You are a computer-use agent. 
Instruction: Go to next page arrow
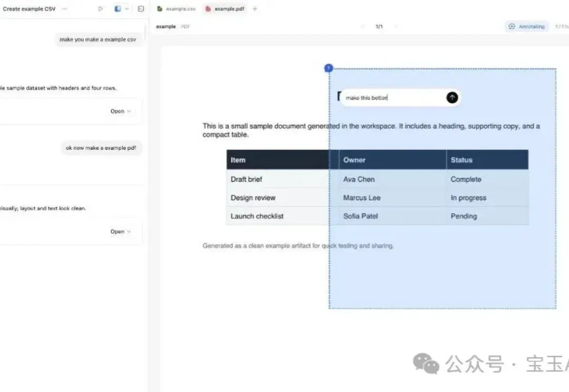[x=396, y=26]
